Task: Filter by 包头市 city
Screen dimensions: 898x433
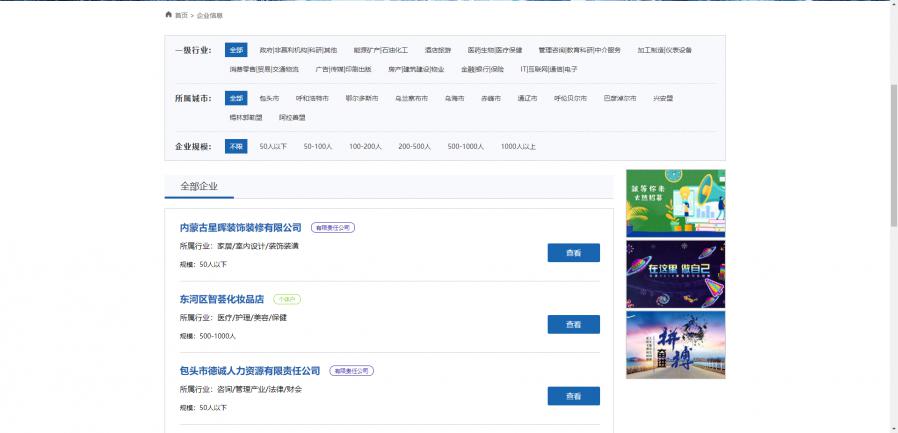Action: tap(269, 98)
